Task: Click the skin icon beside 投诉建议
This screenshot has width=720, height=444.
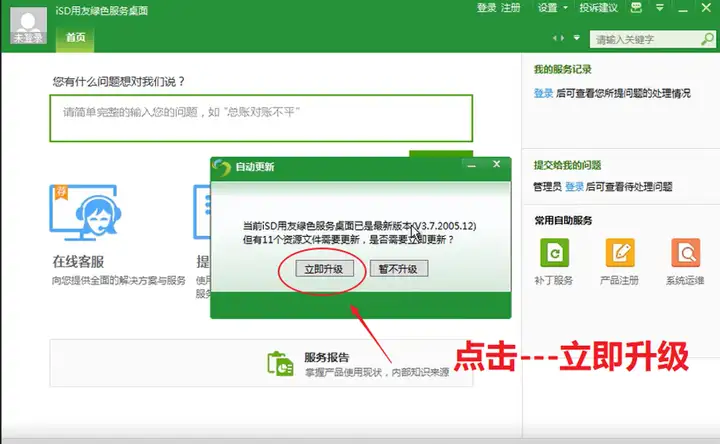Action: coord(636,7)
